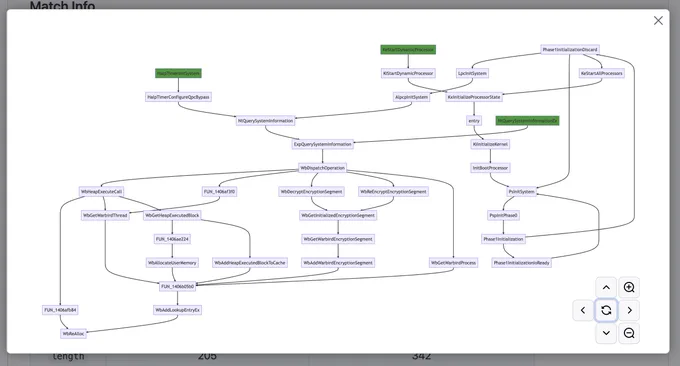The height and width of the screenshot is (366, 680).
Task: Click the KxInitializeProcessorState node
Action: coord(474,97)
